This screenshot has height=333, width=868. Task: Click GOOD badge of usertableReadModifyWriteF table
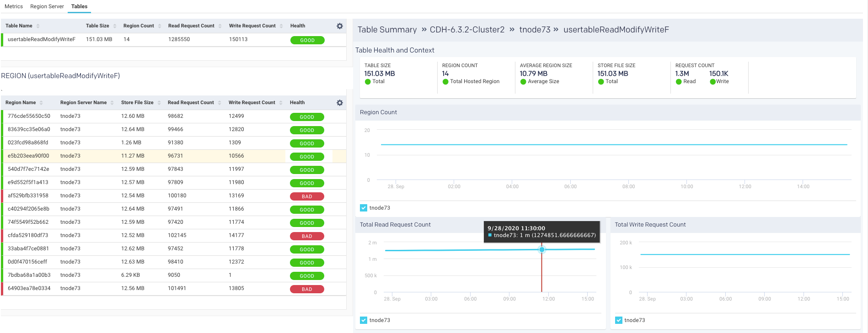click(307, 40)
